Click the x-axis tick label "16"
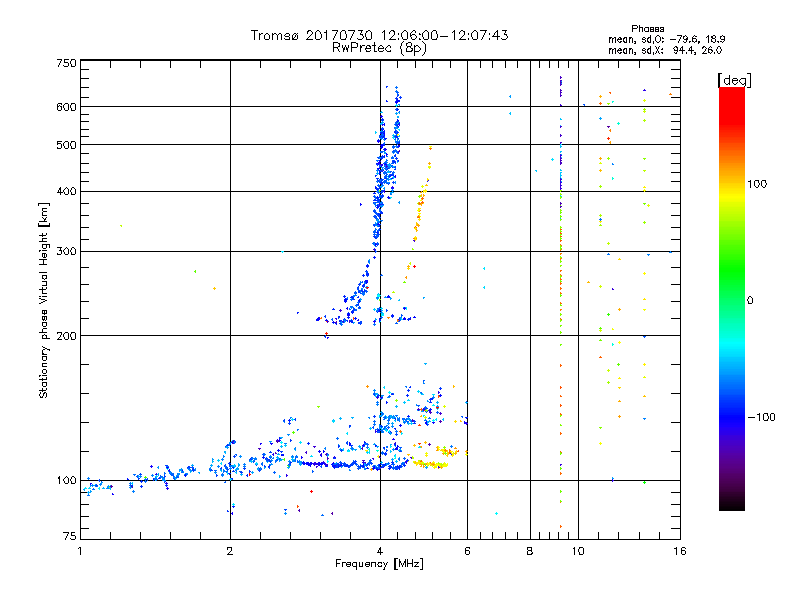This screenshot has height=600, width=800. click(x=680, y=551)
